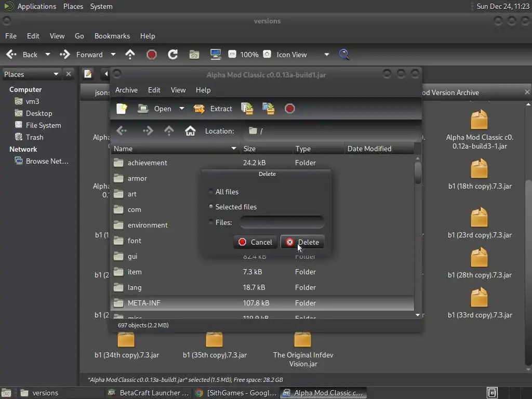Viewport: 532px width, 399px height.
Task: Click Cancel in the Delete dialog
Action: click(255, 242)
